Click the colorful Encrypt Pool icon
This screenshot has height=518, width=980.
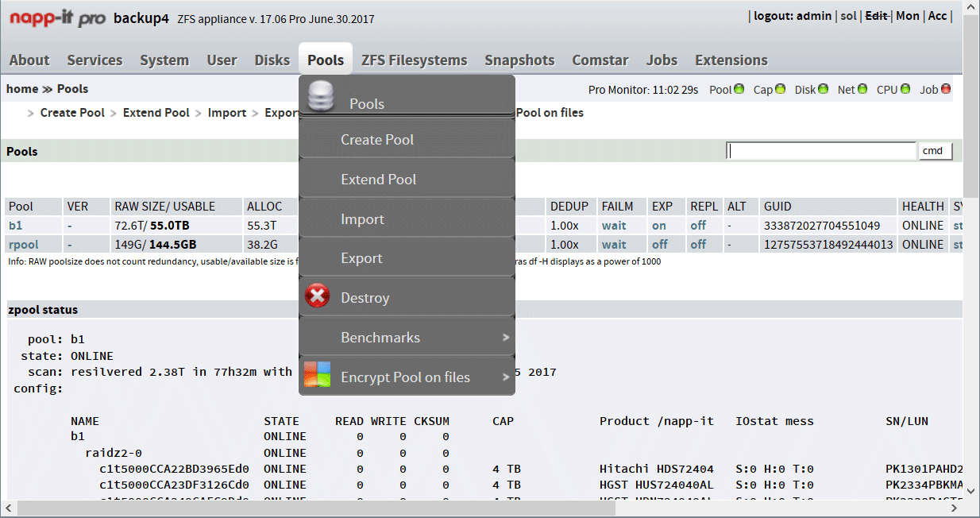[x=318, y=375]
